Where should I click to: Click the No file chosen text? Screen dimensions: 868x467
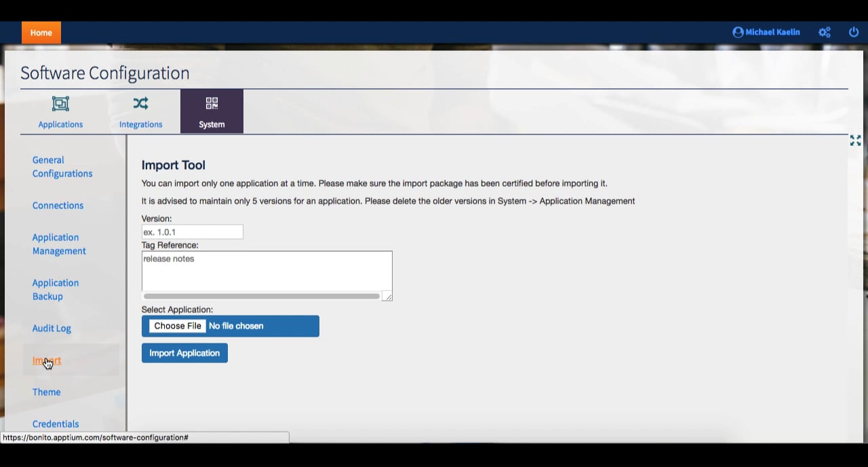pos(236,326)
